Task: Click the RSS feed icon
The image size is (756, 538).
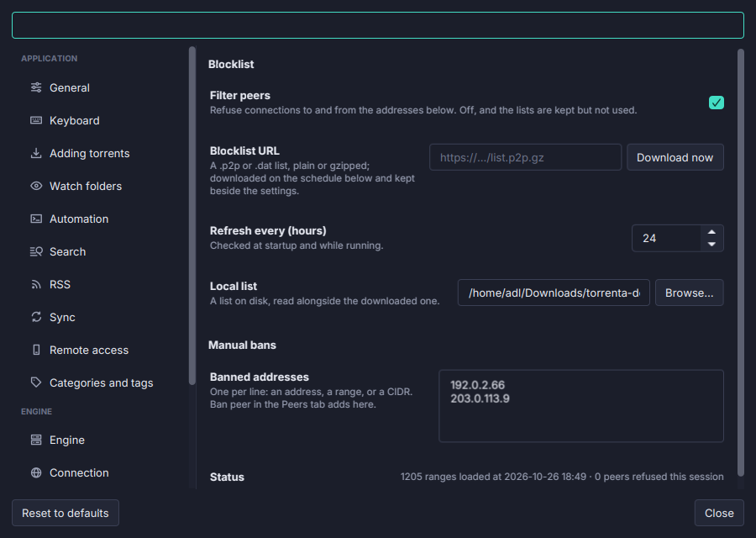Action: [x=36, y=284]
